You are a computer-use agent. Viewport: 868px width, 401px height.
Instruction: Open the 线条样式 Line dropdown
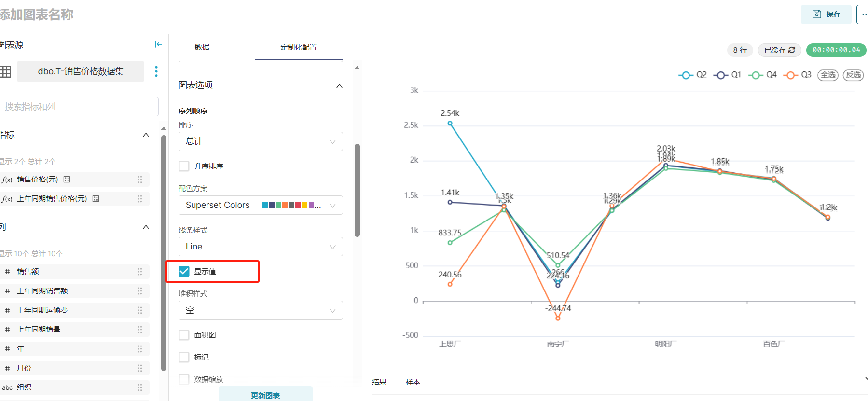tap(261, 247)
